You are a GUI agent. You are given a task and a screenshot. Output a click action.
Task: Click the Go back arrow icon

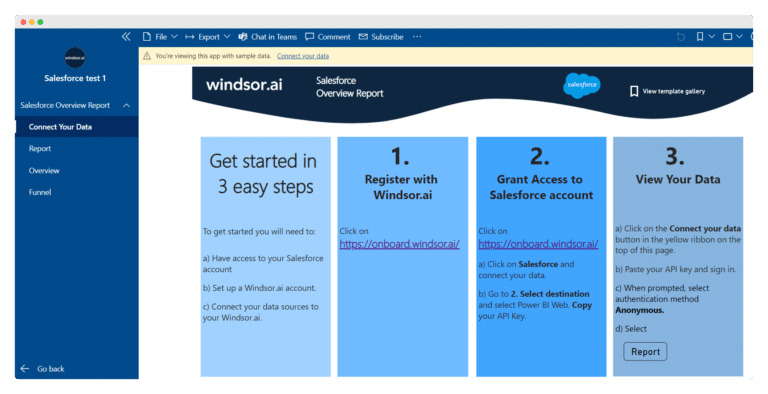click(x=25, y=369)
